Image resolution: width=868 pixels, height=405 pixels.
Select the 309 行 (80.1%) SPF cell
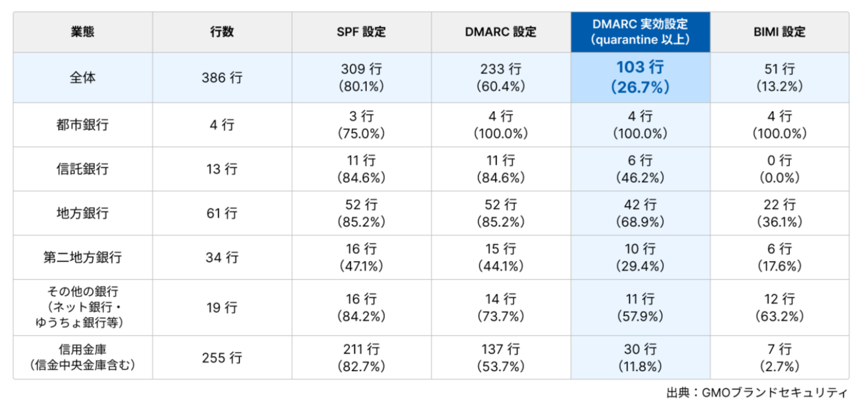(x=362, y=78)
